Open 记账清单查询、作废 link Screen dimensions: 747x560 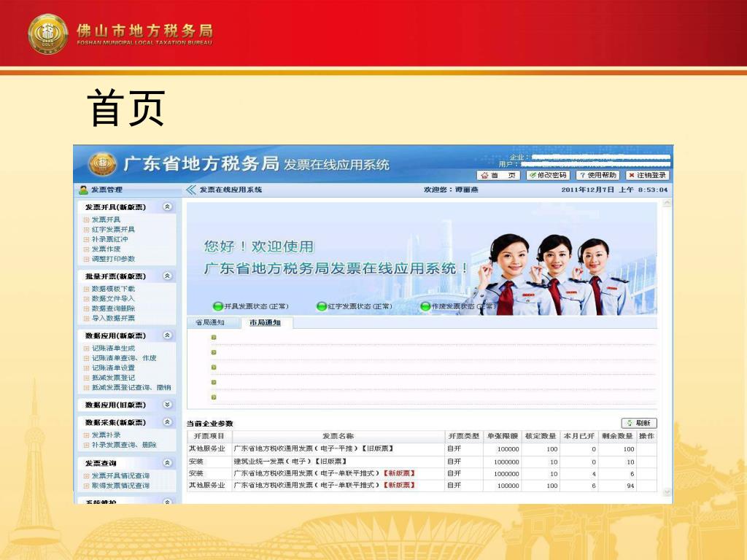[124, 358]
